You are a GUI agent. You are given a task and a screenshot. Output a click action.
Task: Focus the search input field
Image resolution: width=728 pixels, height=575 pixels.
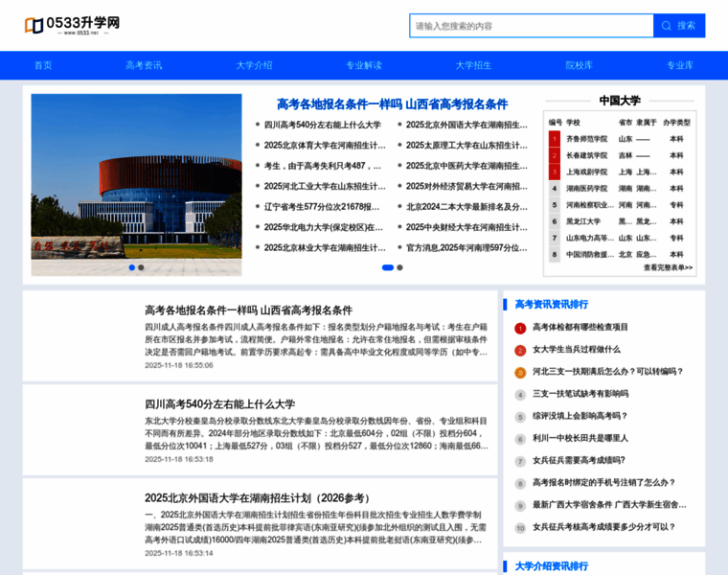coord(531,26)
